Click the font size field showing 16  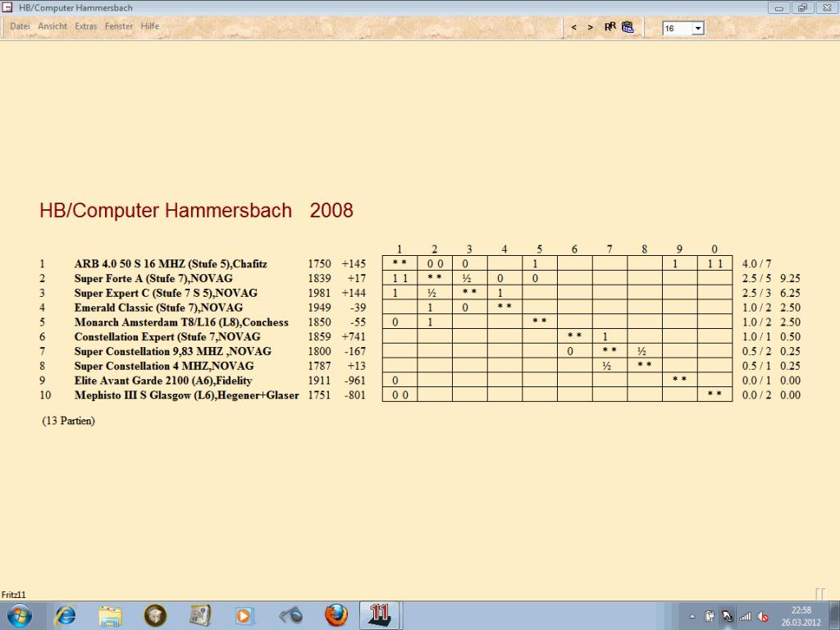click(x=677, y=29)
